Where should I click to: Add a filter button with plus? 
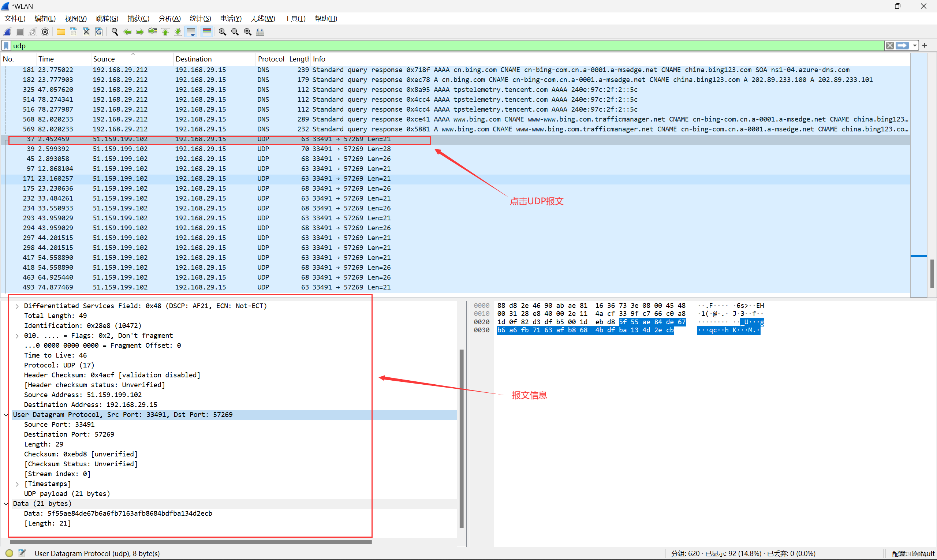coord(925,46)
